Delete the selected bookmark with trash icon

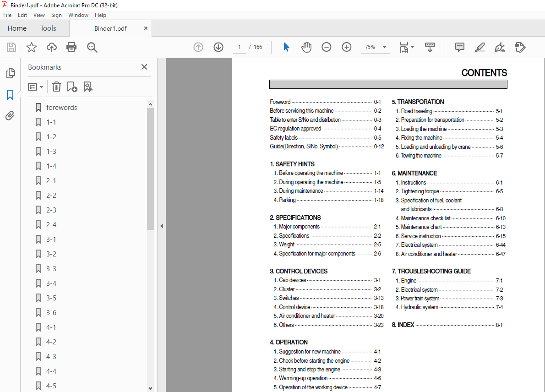(x=56, y=87)
